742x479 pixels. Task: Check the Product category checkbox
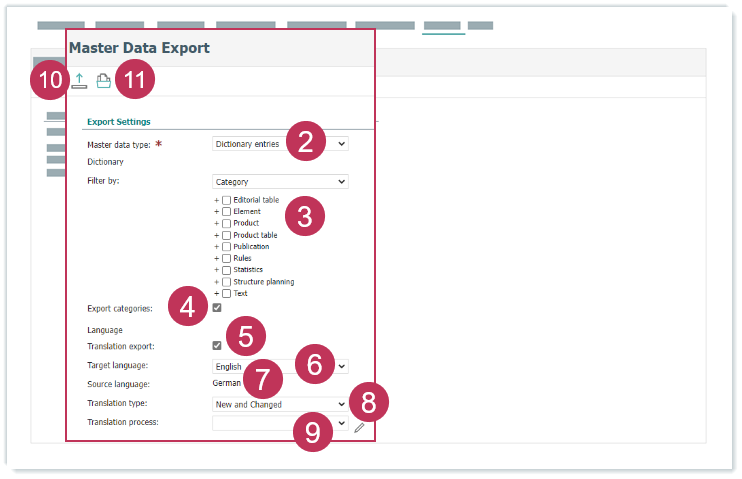pos(226,223)
